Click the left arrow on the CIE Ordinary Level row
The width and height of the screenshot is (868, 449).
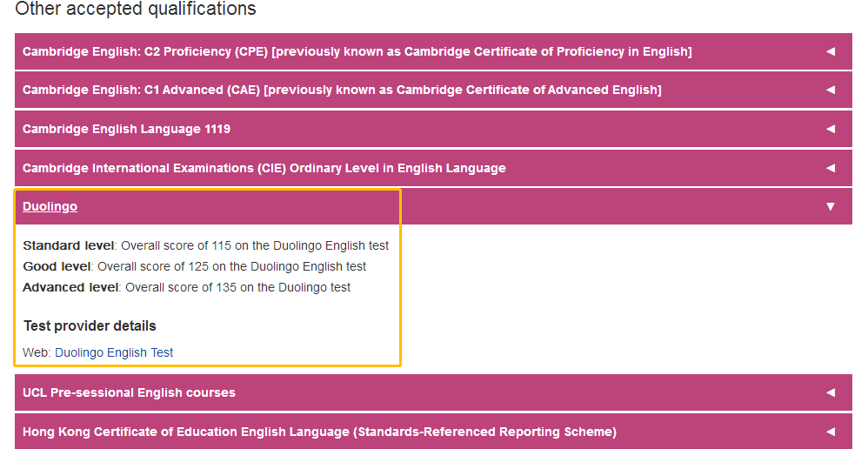pos(831,168)
